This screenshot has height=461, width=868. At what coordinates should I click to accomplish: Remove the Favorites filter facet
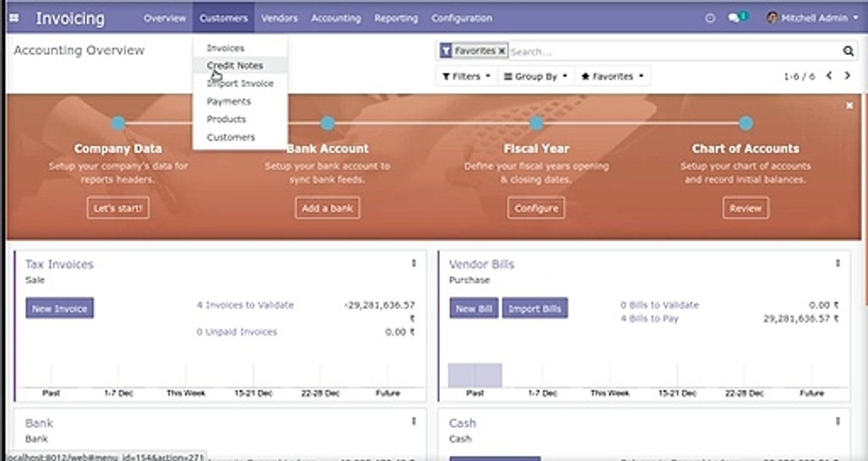(502, 51)
